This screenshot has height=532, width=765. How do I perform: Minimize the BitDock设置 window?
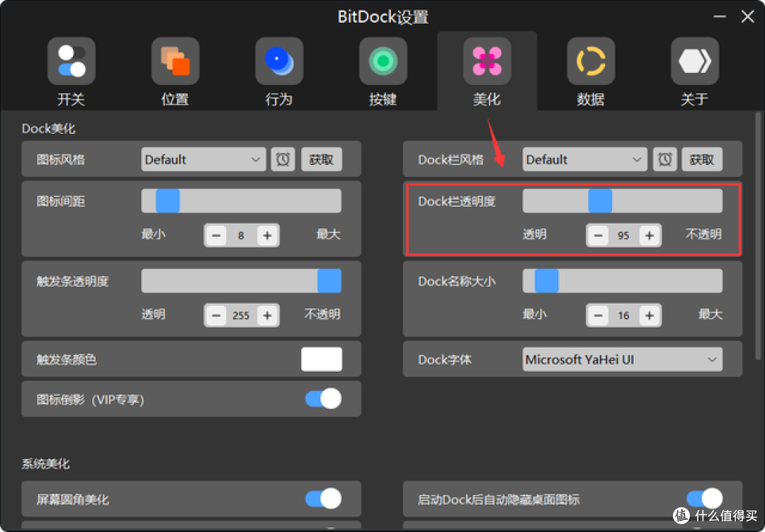(720, 16)
